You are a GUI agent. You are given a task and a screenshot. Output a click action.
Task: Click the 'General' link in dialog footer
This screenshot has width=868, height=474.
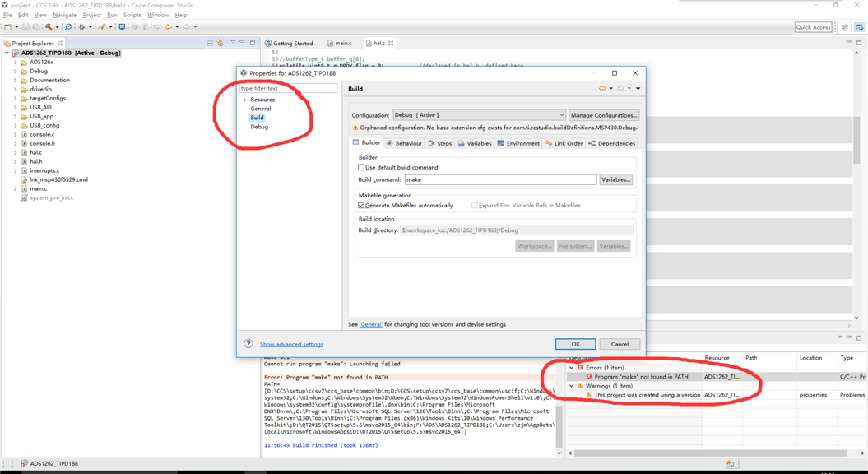point(371,324)
